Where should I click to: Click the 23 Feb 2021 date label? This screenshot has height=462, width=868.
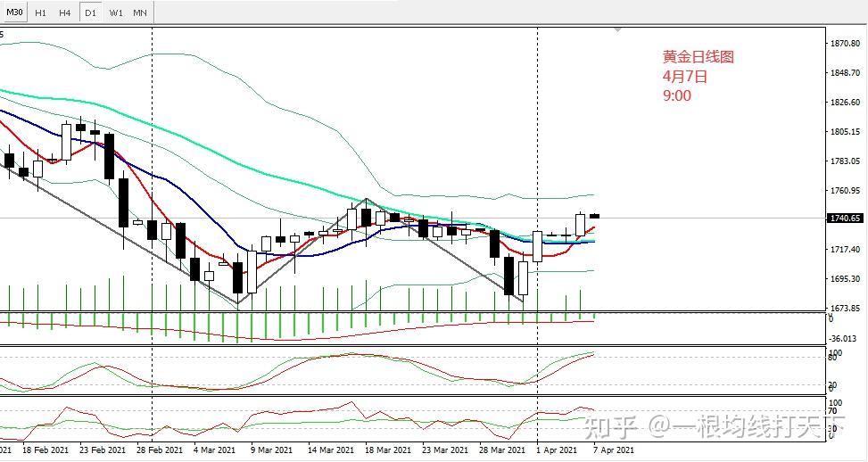coord(103,450)
